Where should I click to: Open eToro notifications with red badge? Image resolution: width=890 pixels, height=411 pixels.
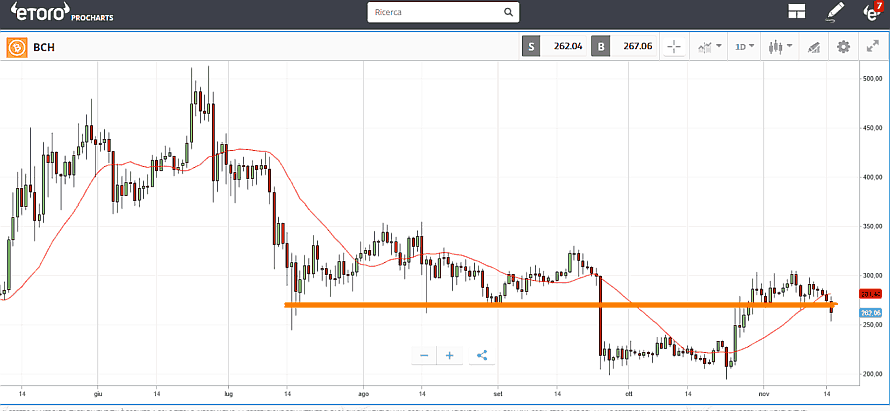pos(871,13)
